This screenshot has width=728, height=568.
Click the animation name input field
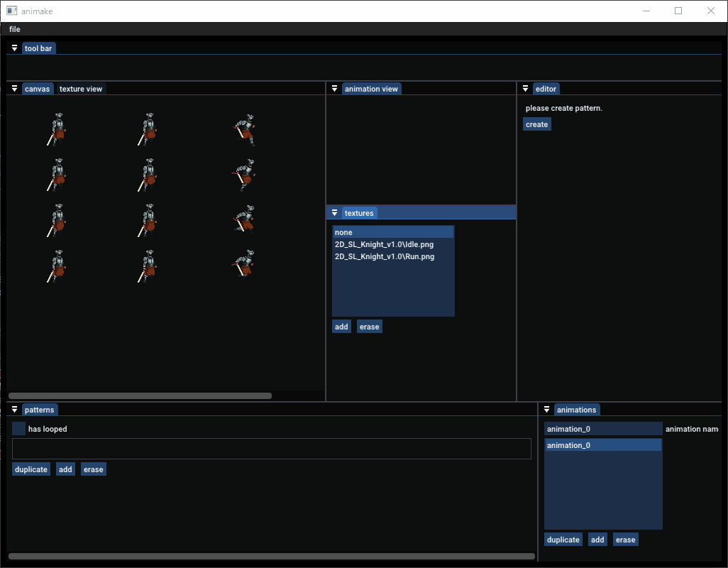pos(603,429)
